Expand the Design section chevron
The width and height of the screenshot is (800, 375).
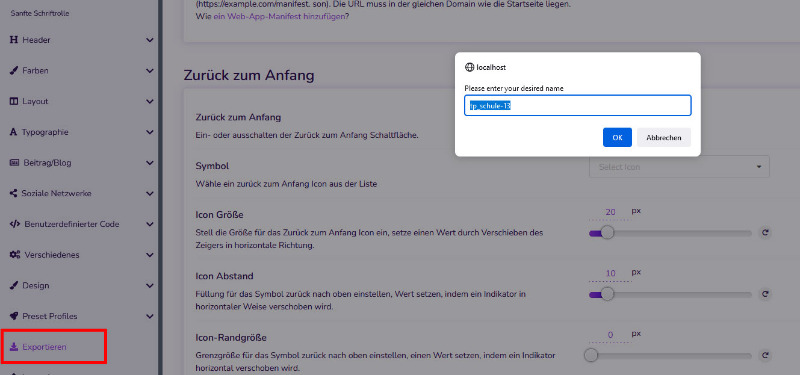point(149,285)
